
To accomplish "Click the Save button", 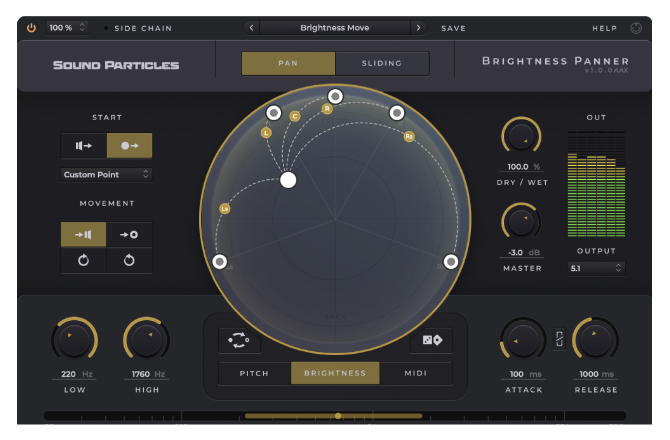I will (x=453, y=28).
